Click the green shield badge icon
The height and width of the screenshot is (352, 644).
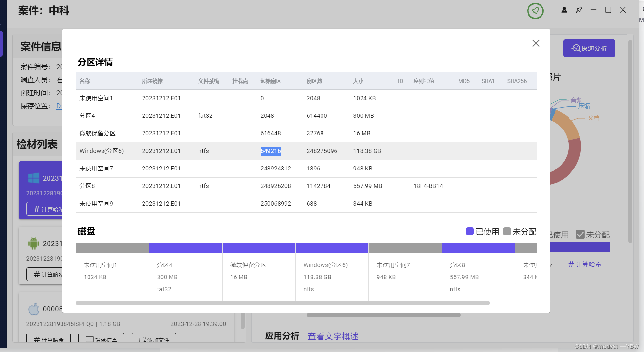click(535, 11)
